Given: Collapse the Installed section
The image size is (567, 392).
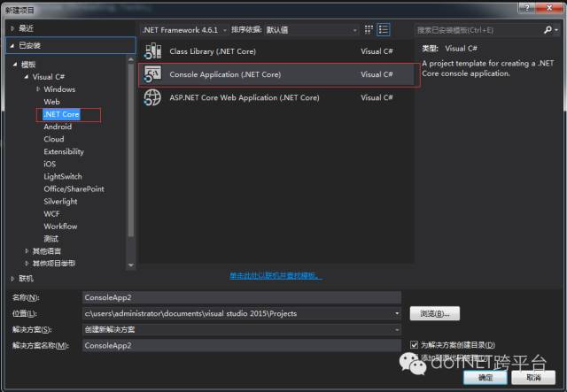Looking at the screenshot, I should tap(12, 45).
